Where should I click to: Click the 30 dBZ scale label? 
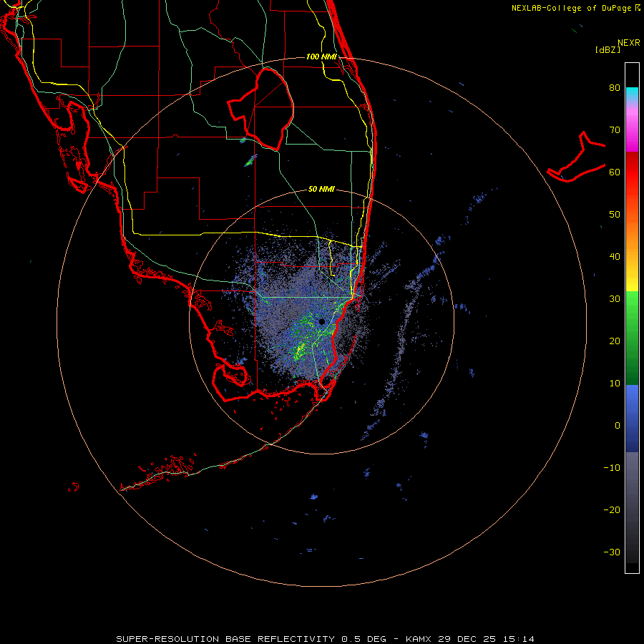click(615, 299)
